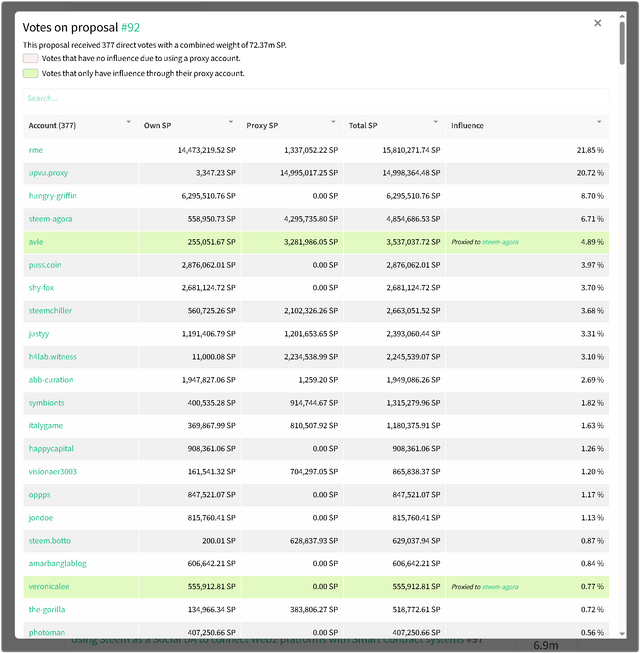The width and height of the screenshot is (640, 653).
Task: Open the rme account link
Action: 36,150
